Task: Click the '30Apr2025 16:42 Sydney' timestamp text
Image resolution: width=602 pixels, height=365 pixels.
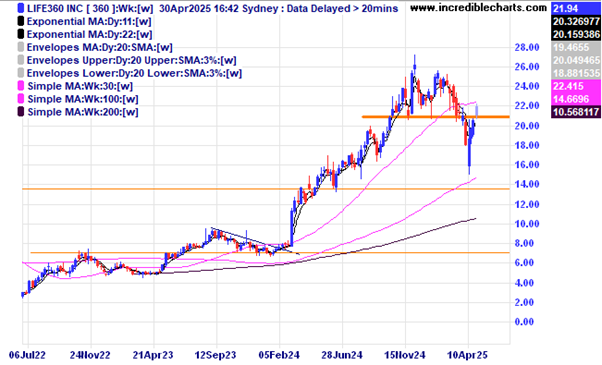Action: 217,8
